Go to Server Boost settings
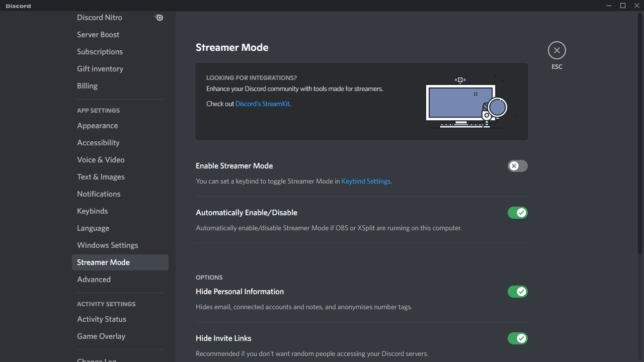The width and height of the screenshot is (644, 362). 120,35
